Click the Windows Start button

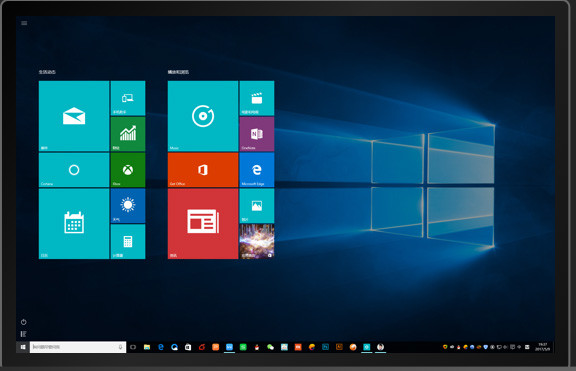(23, 347)
